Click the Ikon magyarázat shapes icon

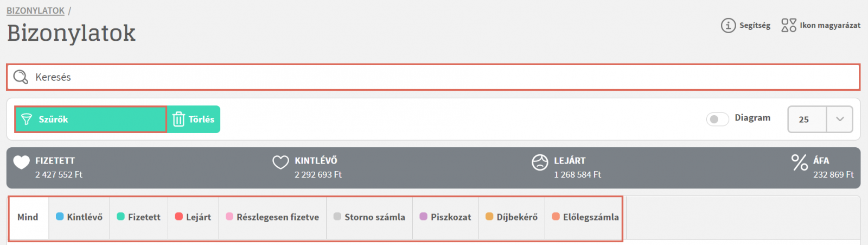[789, 26]
